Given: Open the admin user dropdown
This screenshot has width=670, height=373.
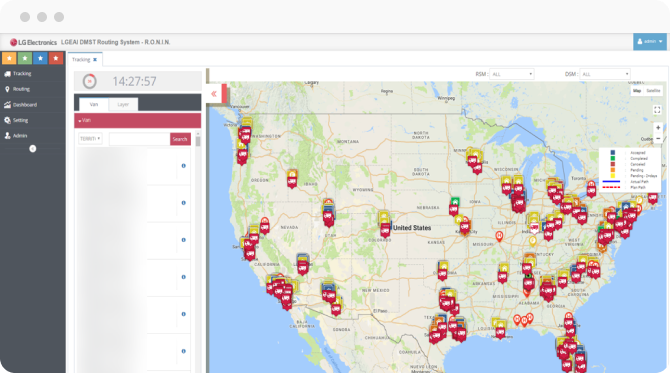Looking at the screenshot, I should tap(649, 41).
